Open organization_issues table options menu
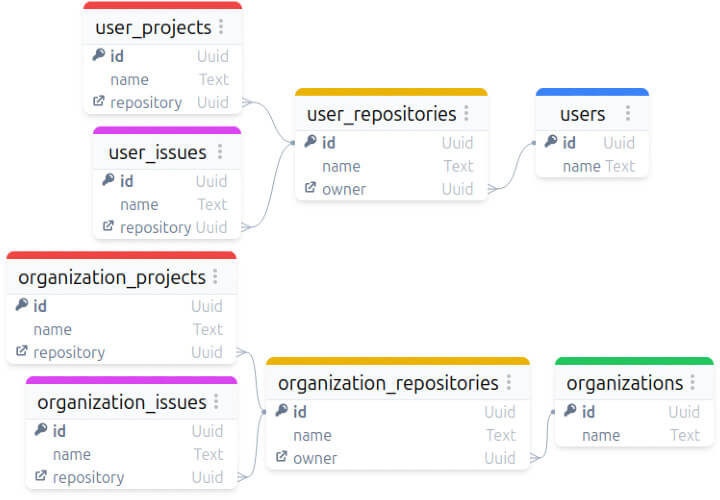The width and height of the screenshot is (720, 500). tap(216, 402)
